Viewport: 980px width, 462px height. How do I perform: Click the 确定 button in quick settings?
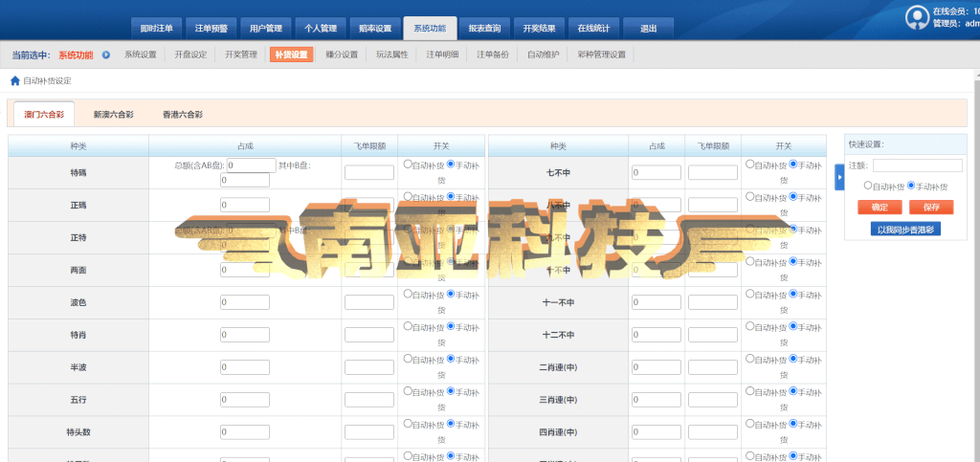click(880, 208)
